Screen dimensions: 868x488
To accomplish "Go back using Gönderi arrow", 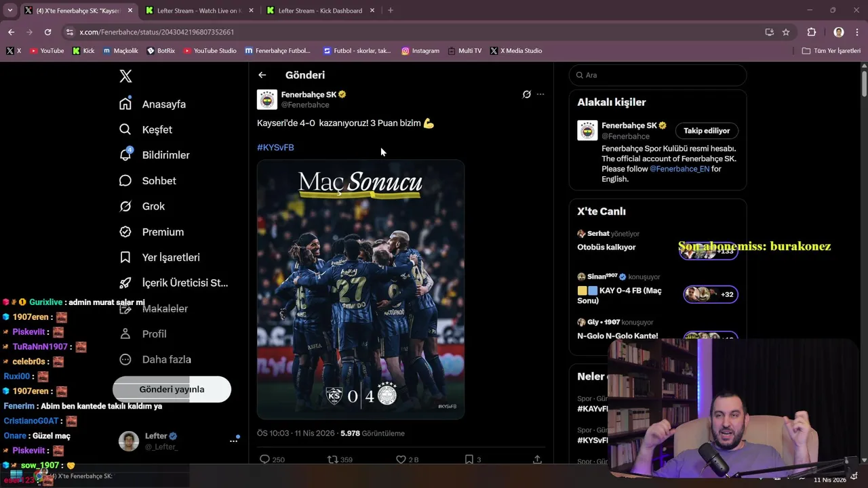I will coord(262,75).
